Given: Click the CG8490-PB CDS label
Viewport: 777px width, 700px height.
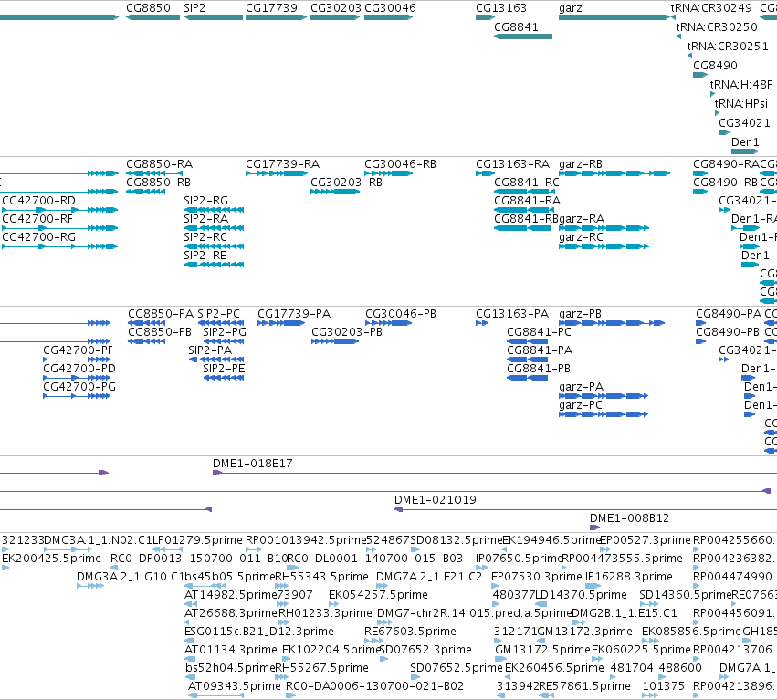Looking at the screenshot, I should (x=728, y=332).
